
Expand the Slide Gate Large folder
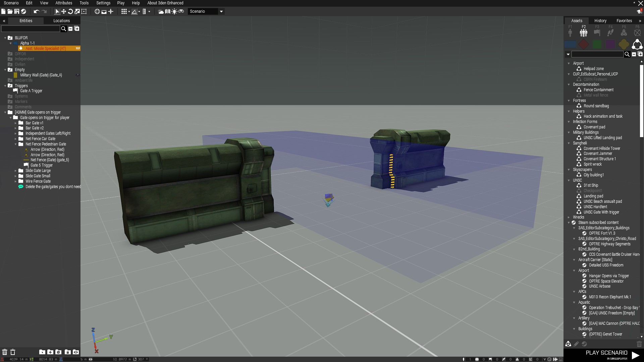(x=15, y=171)
